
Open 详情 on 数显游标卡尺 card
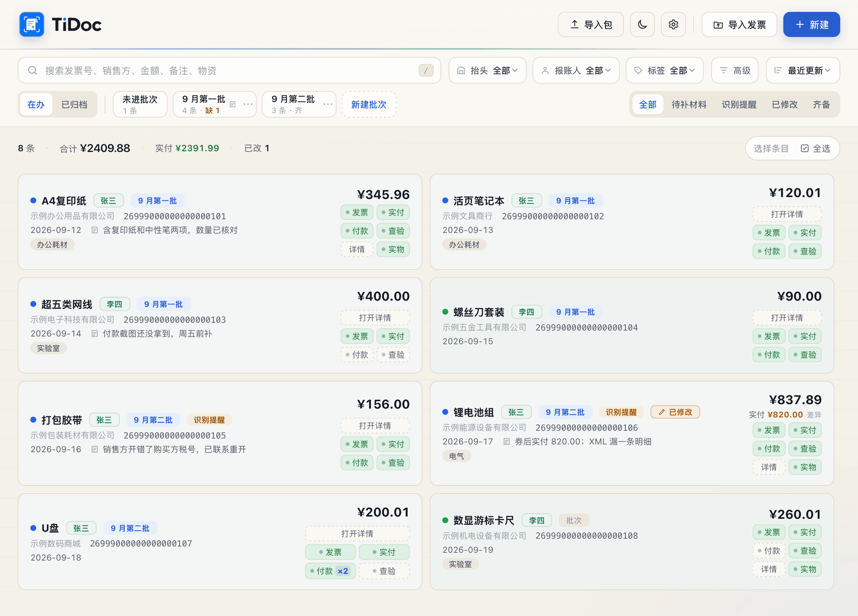769,569
